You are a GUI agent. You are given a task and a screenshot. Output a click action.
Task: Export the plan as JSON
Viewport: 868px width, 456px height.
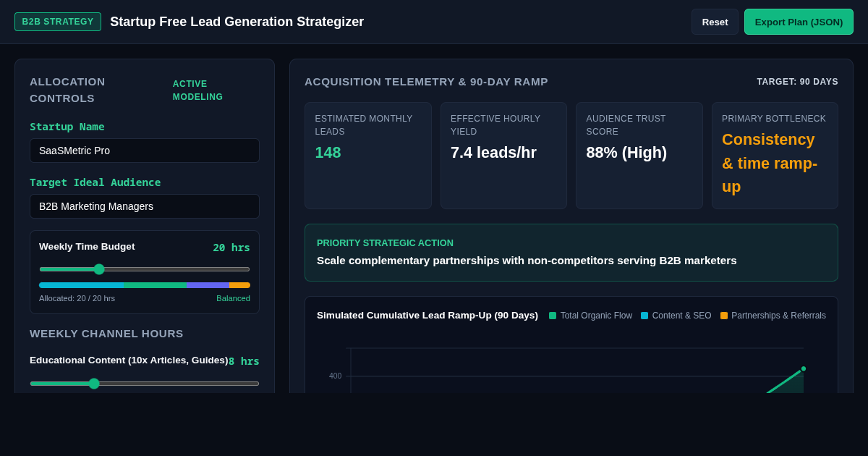coord(799,22)
